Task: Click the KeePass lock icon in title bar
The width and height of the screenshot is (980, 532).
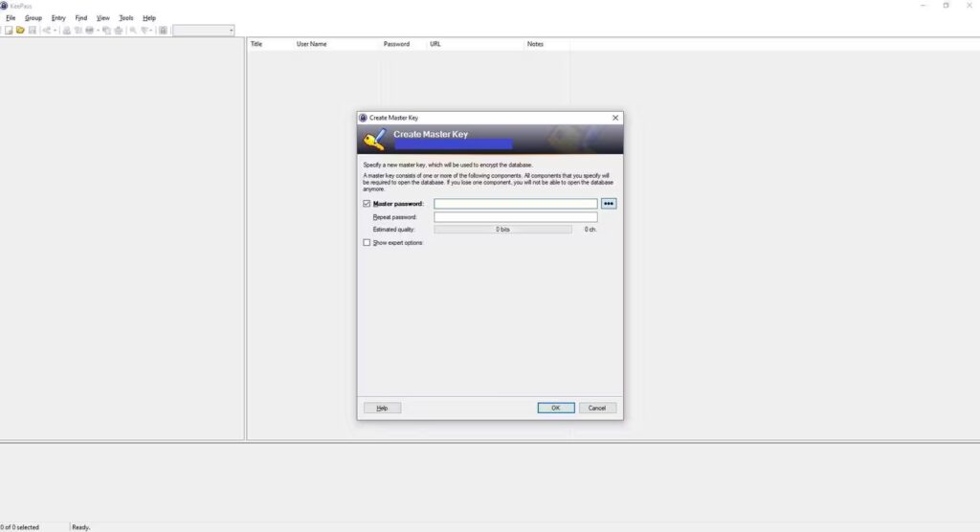Action: [4, 6]
